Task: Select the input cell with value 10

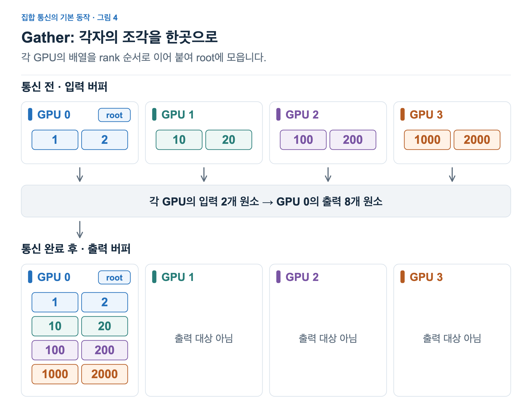Action: coord(179,140)
